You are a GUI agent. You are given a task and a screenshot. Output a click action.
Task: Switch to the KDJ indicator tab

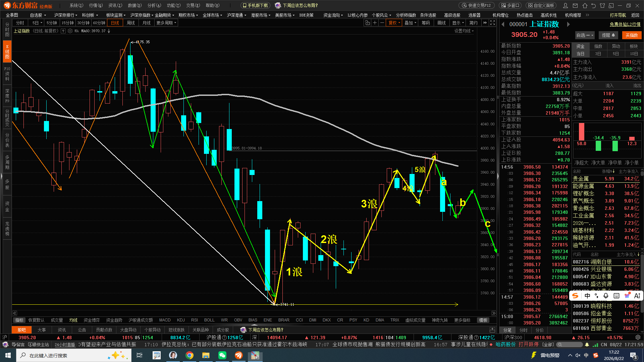181,320
